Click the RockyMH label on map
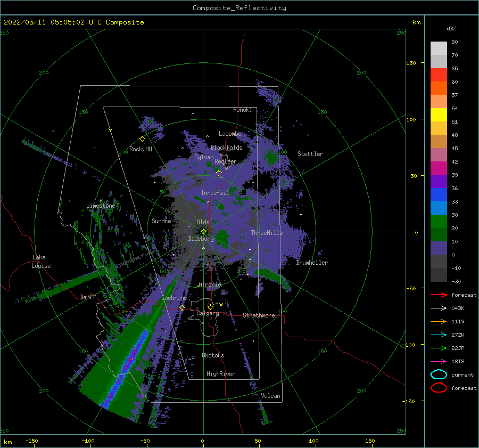This screenshot has width=479, height=448. point(141,149)
